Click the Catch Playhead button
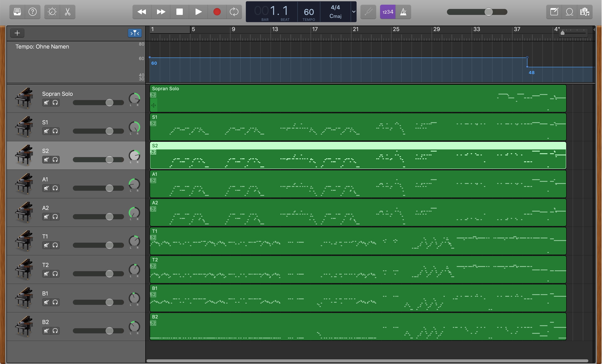Screen dimensions: 602x364 [135, 33]
